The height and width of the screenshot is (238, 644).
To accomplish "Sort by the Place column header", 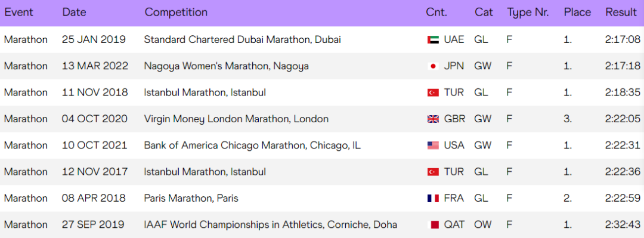I will [x=577, y=13].
